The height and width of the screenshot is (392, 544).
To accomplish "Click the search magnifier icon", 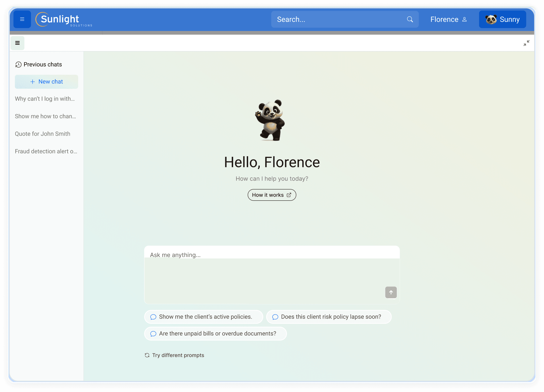I will (x=410, y=19).
